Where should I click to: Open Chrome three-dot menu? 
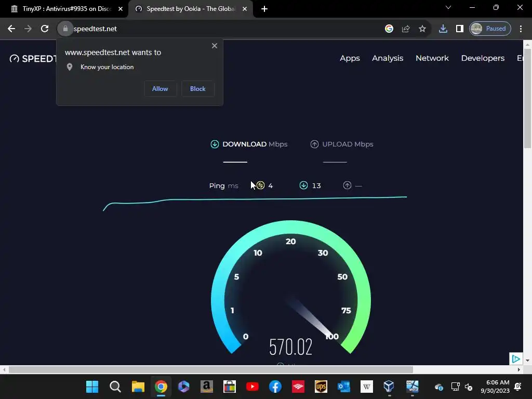click(521, 29)
